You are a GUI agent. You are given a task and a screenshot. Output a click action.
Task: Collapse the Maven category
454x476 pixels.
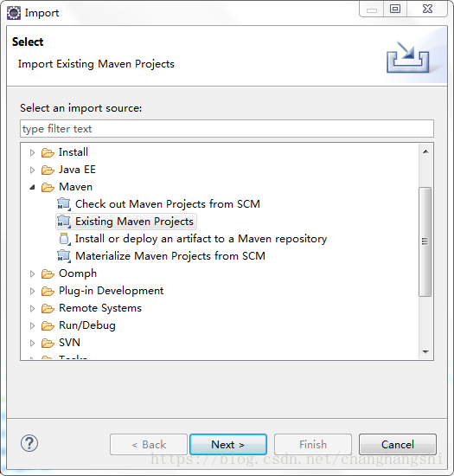point(33,187)
